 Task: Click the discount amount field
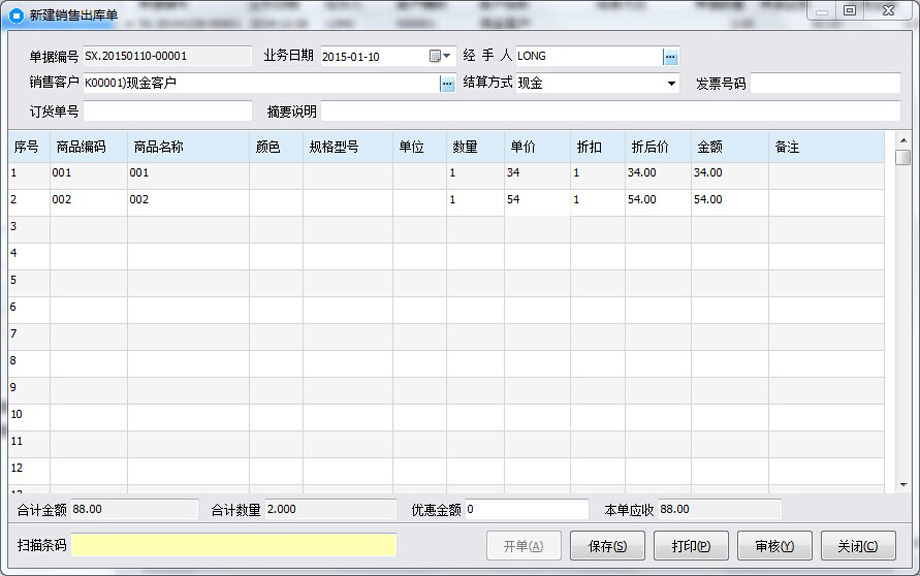[x=527, y=509]
